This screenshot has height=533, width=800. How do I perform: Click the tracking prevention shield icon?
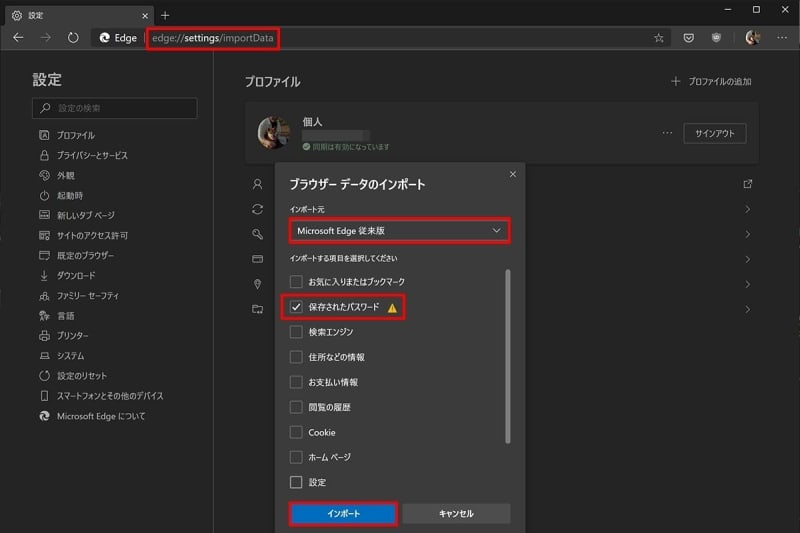tap(716, 38)
